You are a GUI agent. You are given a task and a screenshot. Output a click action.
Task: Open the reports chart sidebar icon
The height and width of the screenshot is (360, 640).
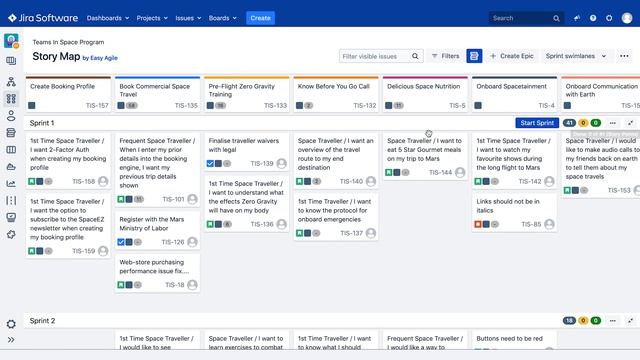coord(11,184)
